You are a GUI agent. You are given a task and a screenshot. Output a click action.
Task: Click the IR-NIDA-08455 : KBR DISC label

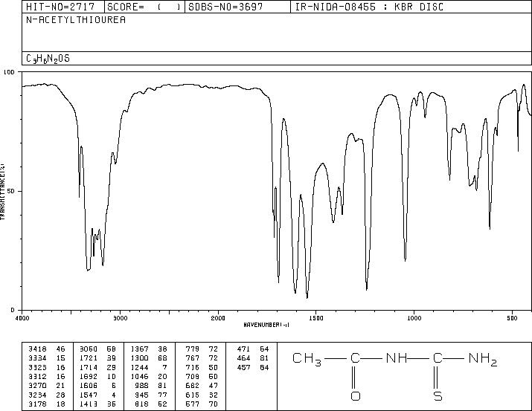(x=370, y=7)
